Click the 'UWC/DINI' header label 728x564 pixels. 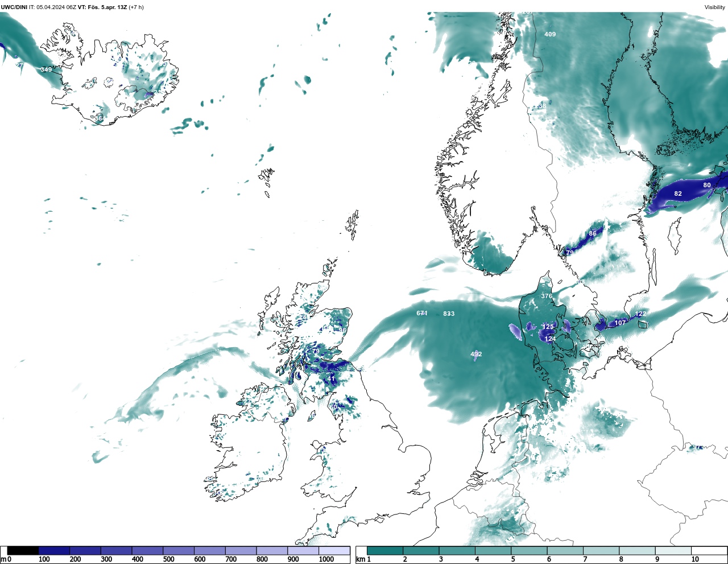click(14, 7)
